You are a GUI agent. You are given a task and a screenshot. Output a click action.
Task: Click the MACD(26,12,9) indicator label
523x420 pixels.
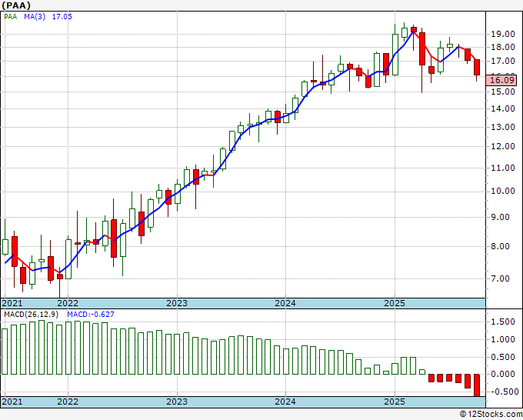32,315
